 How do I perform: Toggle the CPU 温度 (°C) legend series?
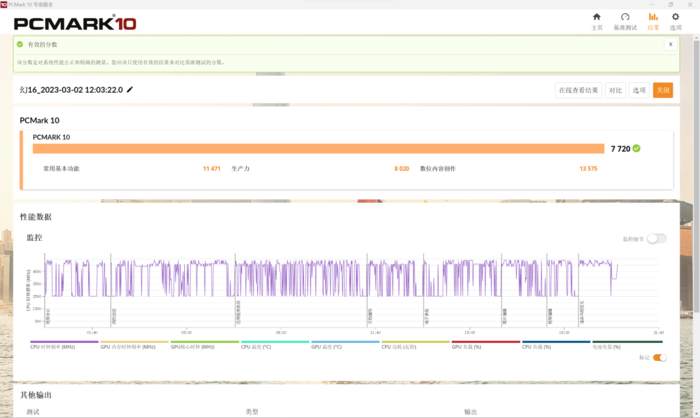pyautogui.click(x=275, y=345)
